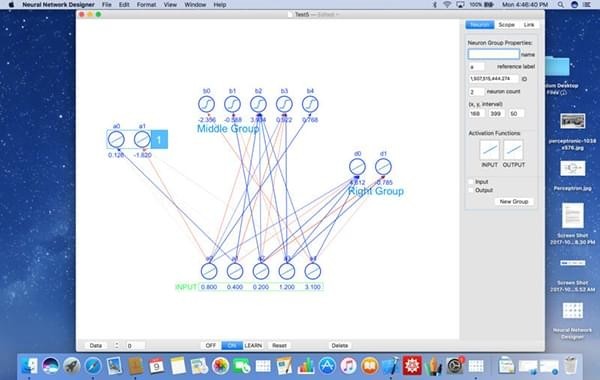
Task: Click the data index field showing 0
Action: (135, 346)
